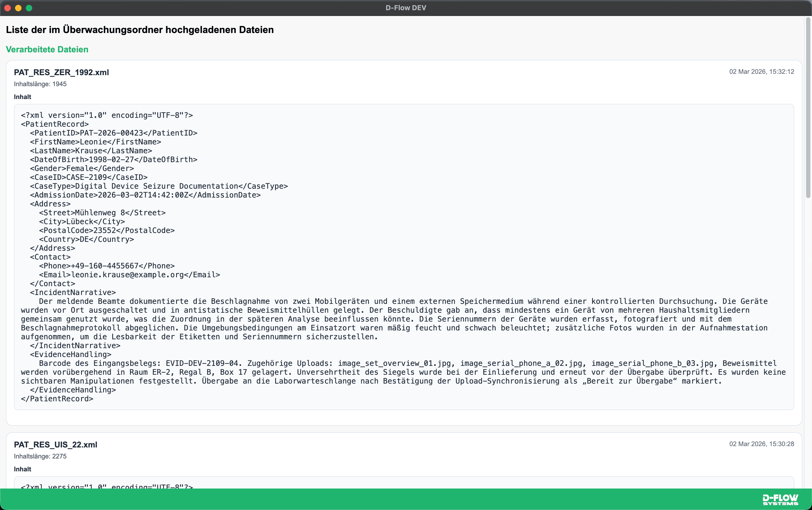Click the Email line in XML content

129,275
